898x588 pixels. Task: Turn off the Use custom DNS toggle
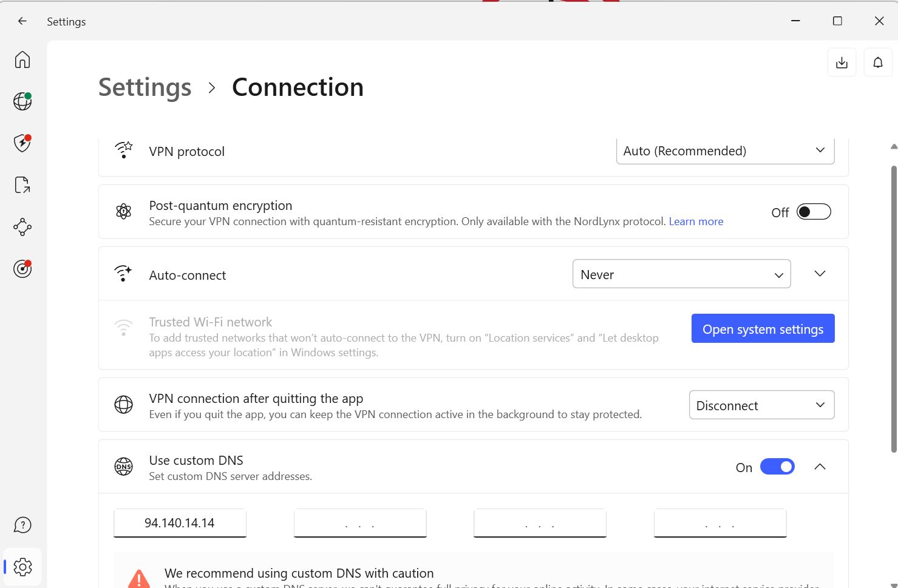(x=777, y=467)
